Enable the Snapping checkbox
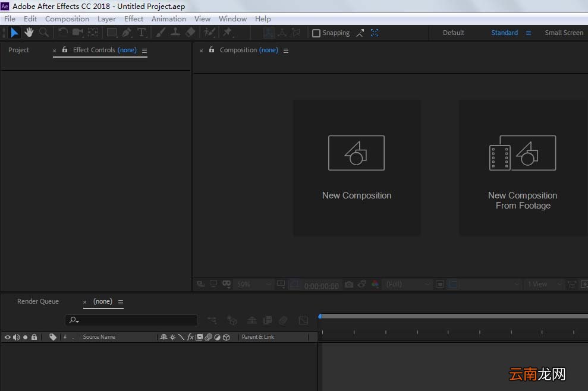This screenshot has height=391, width=588. (316, 33)
